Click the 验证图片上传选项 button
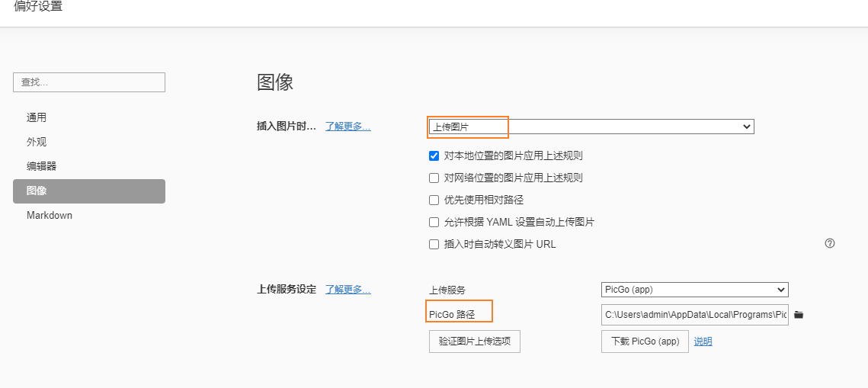Image resolution: width=868 pixels, height=388 pixels. tap(475, 342)
